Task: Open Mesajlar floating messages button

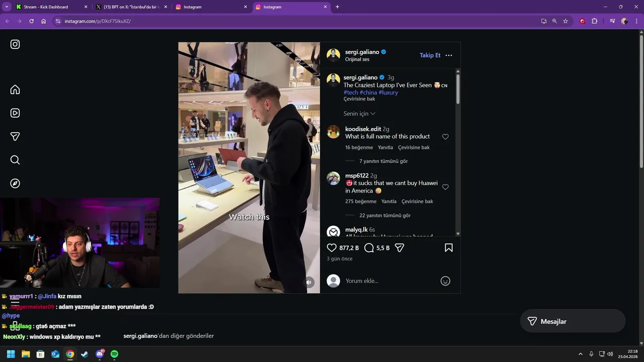Action: 573,321
